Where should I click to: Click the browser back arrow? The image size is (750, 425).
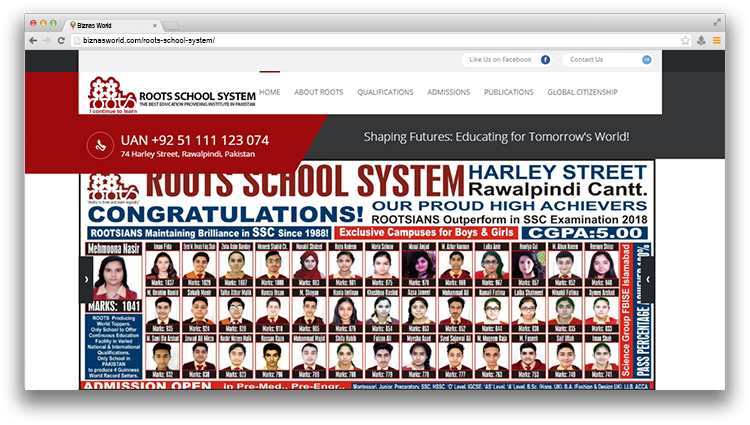(33, 40)
